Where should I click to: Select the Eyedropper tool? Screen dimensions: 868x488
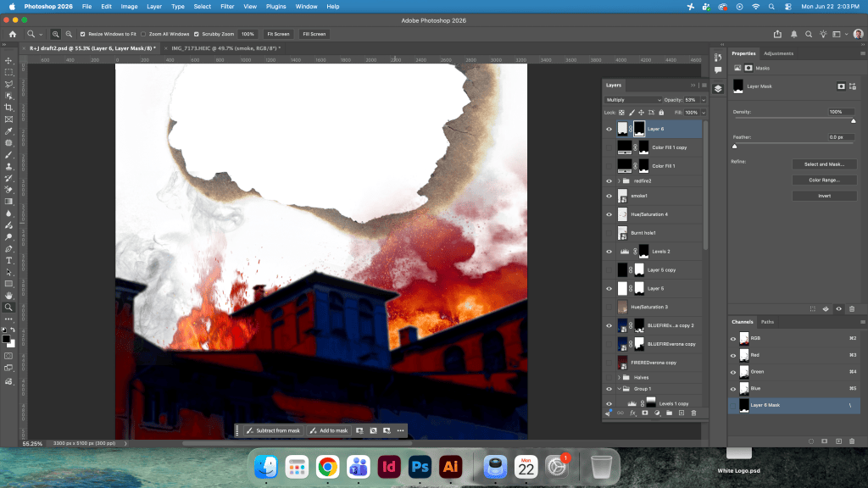(8, 131)
